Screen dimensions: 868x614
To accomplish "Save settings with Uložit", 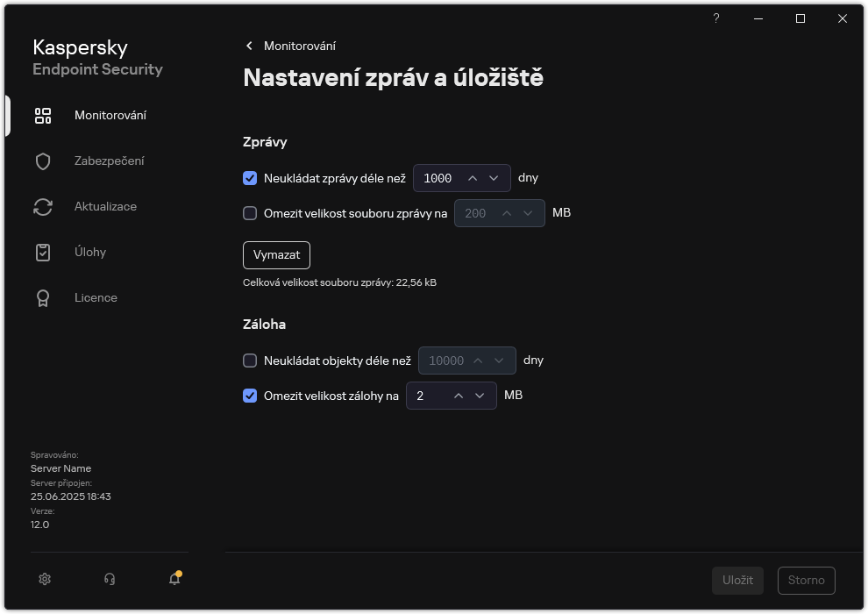I will (x=737, y=580).
